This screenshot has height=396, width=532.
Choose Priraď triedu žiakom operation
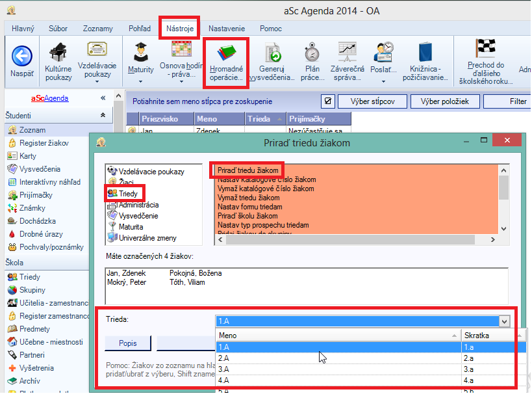247,170
